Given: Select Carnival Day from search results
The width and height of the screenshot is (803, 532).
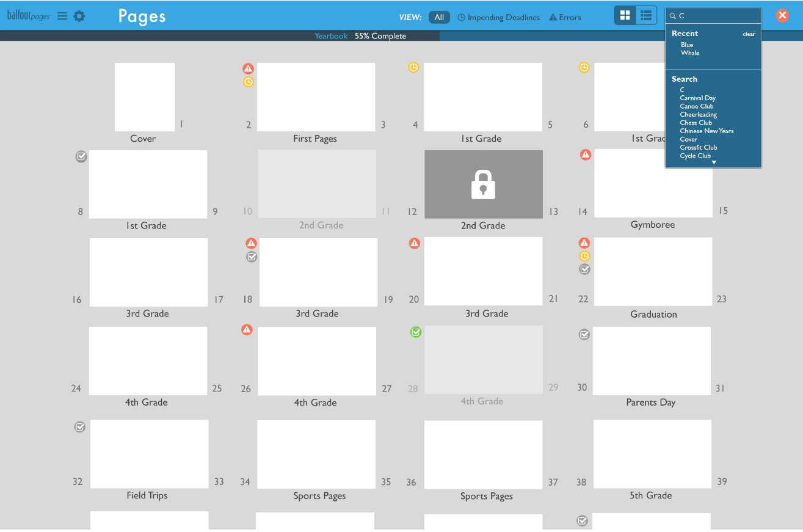Looking at the screenshot, I should click(697, 98).
